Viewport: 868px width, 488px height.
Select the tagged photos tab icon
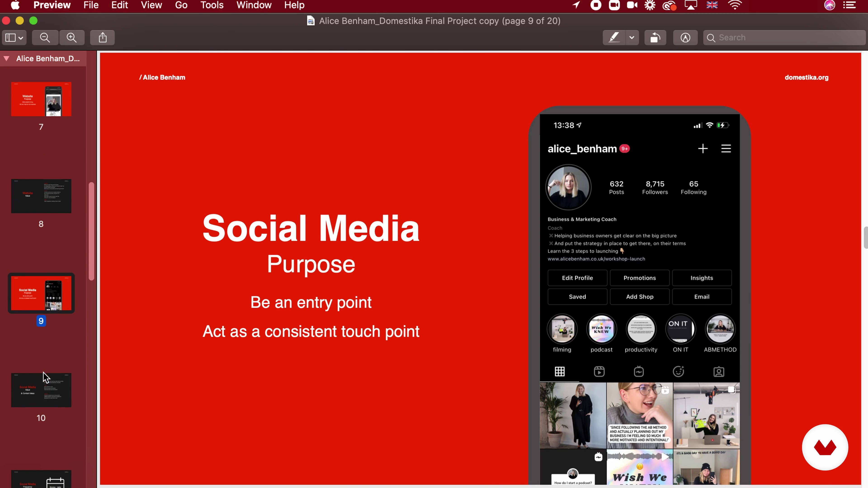click(x=719, y=371)
